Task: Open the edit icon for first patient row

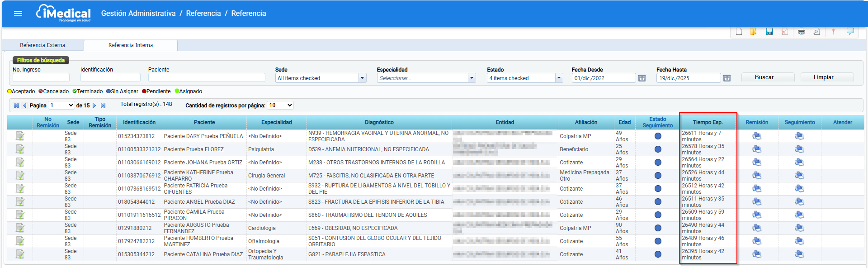Action: coord(20,136)
